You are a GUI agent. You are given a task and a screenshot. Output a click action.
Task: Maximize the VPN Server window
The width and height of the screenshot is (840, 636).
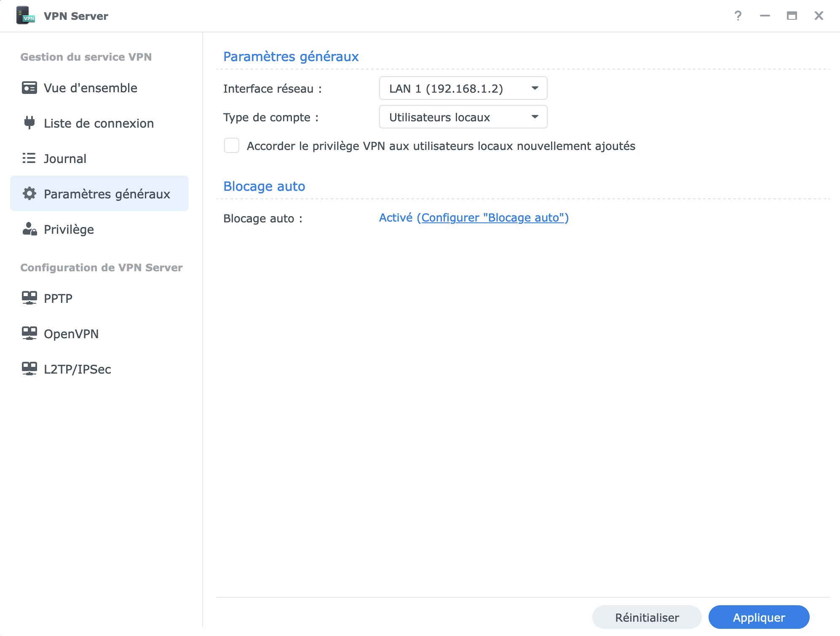click(792, 16)
